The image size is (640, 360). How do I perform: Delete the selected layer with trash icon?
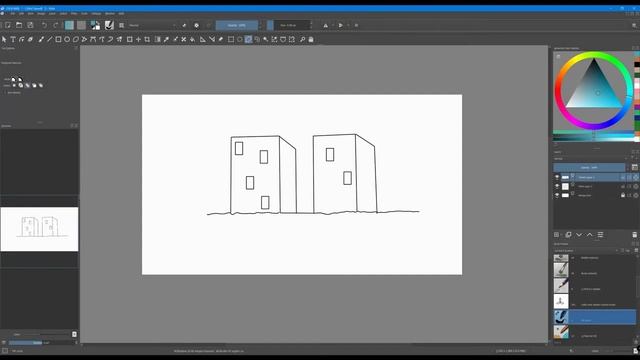click(634, 235)
